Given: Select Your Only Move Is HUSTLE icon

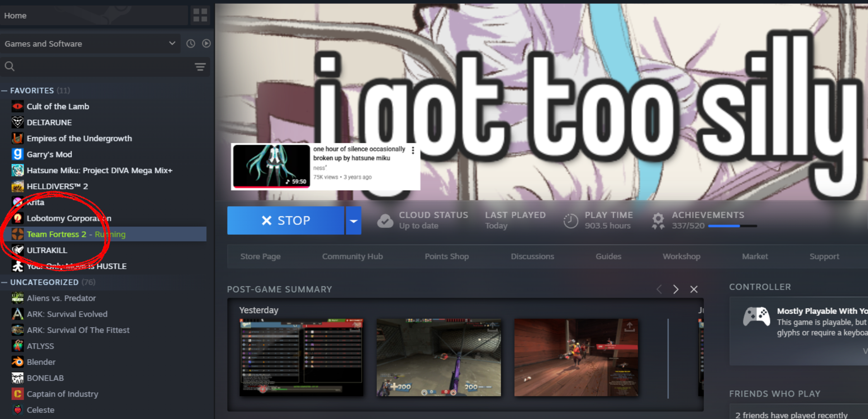Looking at the screenshot, I should pyautogui.click(x=18, y=266).
